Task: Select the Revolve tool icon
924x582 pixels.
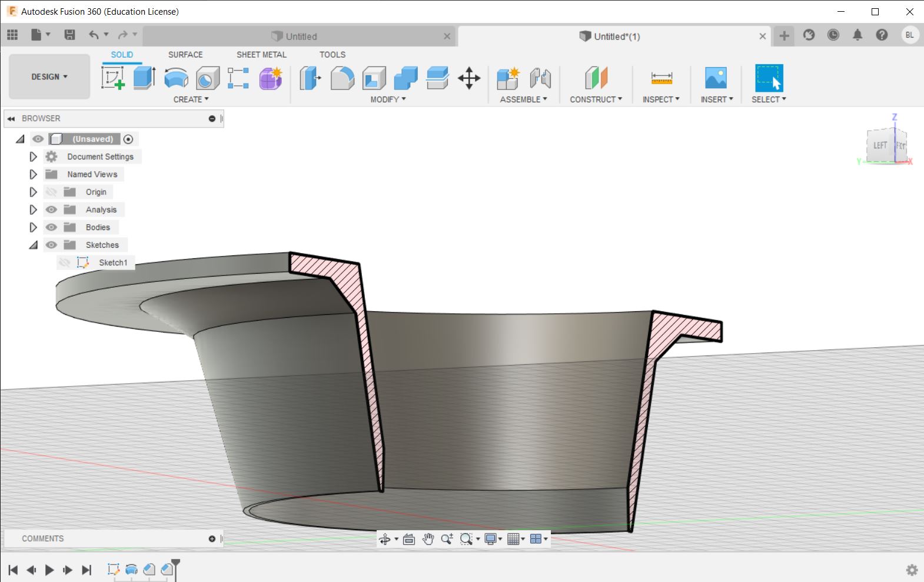Action: (x=176, y=78)
